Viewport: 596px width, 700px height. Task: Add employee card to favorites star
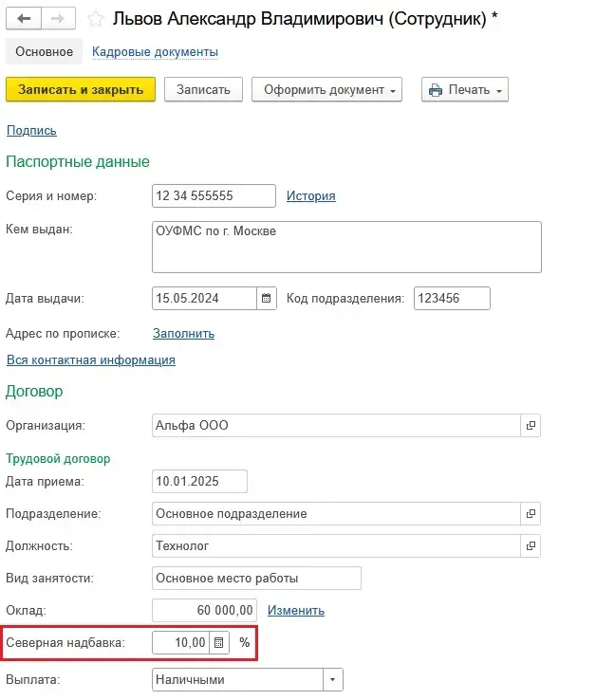(x=95, y=18)
